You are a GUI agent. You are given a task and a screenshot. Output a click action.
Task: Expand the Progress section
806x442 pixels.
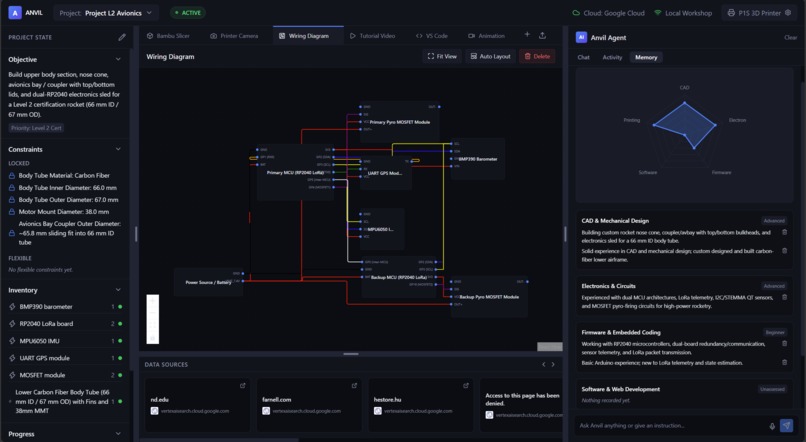[118, 434]
